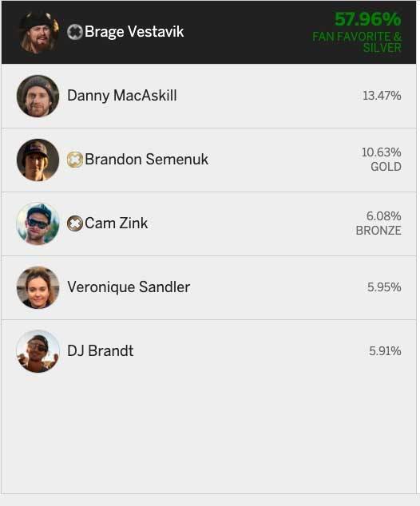Click the green 57.96% vote total

tap(368, 19)
